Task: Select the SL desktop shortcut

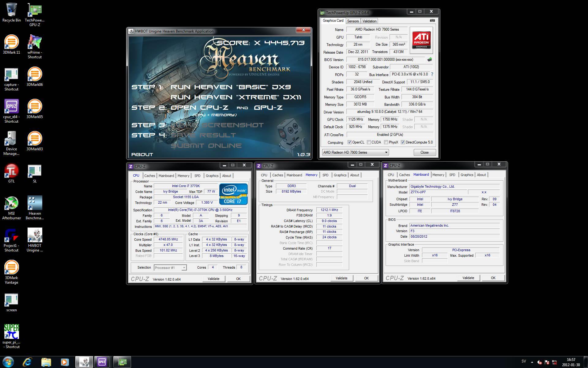Action: pyautogui.click(x=35, y=174)
